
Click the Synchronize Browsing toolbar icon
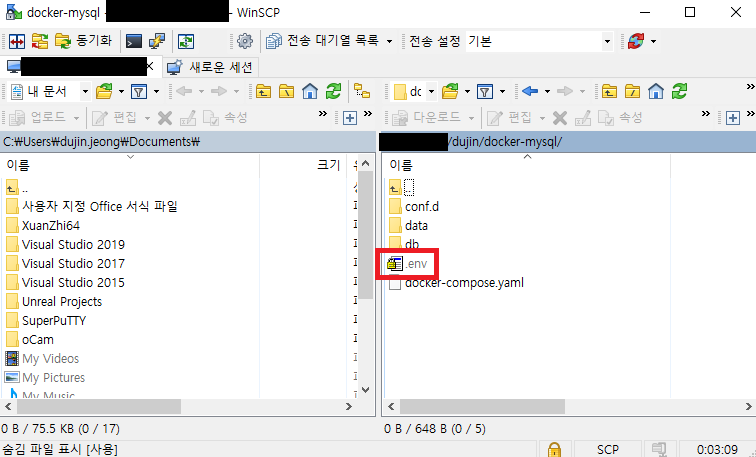40,41
